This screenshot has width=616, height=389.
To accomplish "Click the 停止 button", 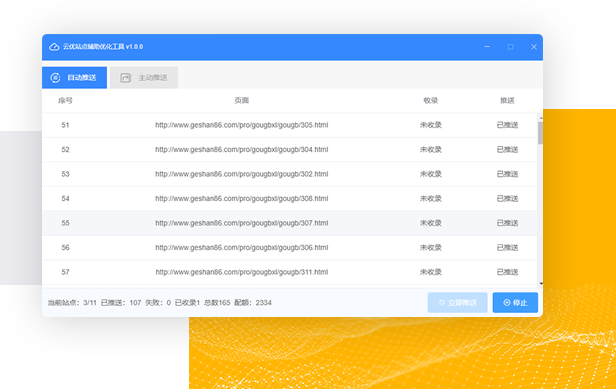I will click(515, 303).
